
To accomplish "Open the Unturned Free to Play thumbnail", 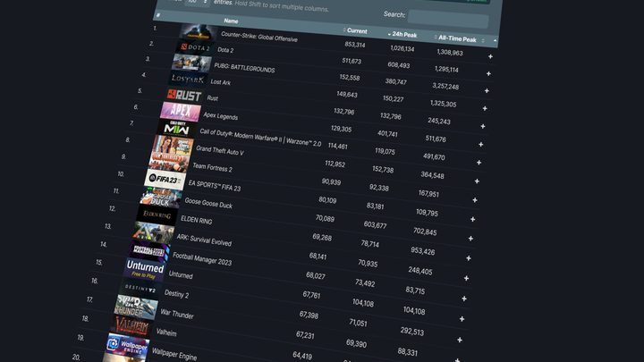I will coord(144,270).
